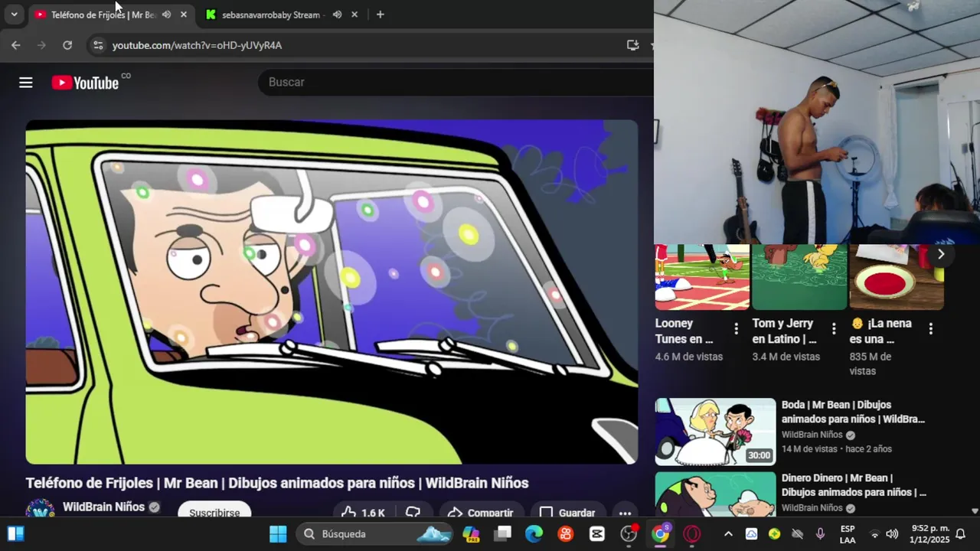The image size is (980, 551).
Task: Click the crossed-out camera tray icon
Action: (x=797, y=534)
